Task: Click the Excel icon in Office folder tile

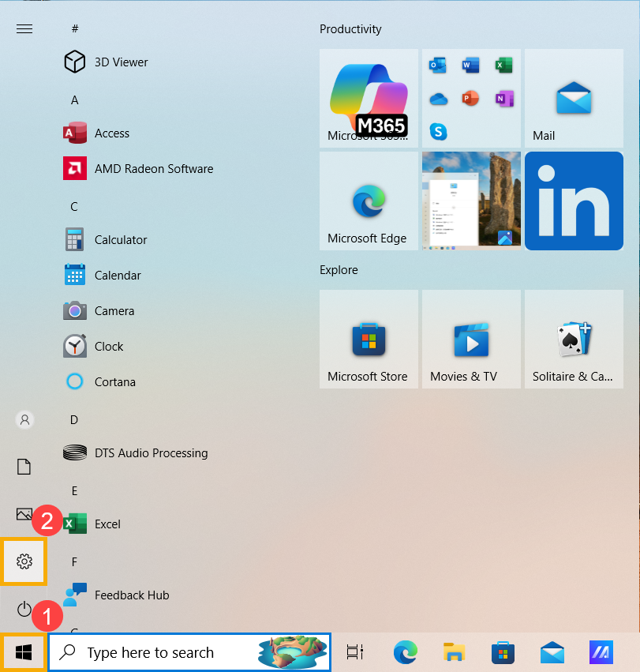Action: pyautogui.click(x=504, y=66)
